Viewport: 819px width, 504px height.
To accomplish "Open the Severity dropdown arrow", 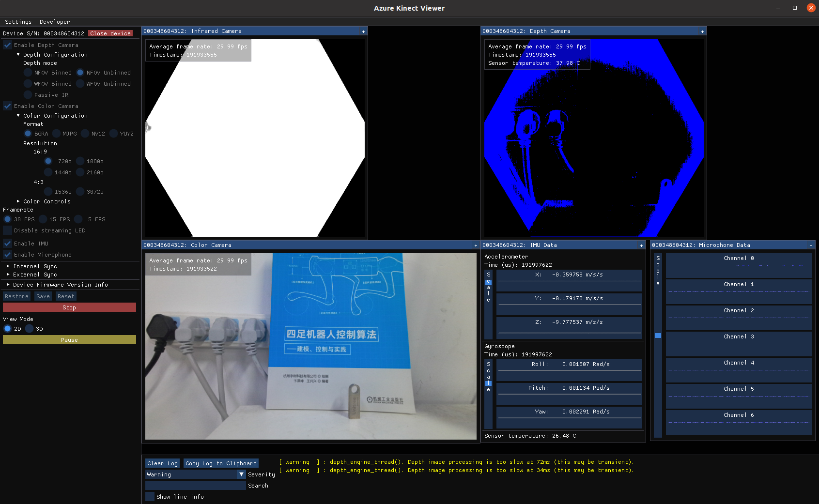I will (241, 474).
